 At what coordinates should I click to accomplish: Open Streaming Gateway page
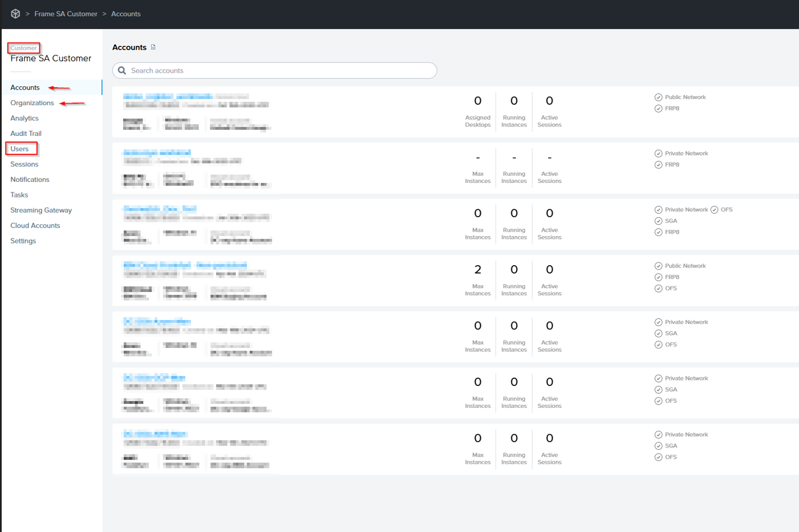coord(41,210)
